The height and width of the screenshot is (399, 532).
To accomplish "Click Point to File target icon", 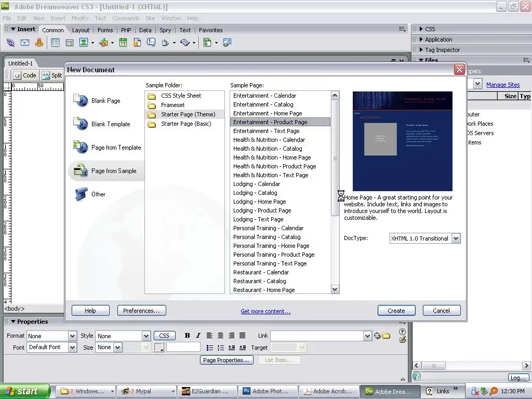I will (x=377, y=336).
